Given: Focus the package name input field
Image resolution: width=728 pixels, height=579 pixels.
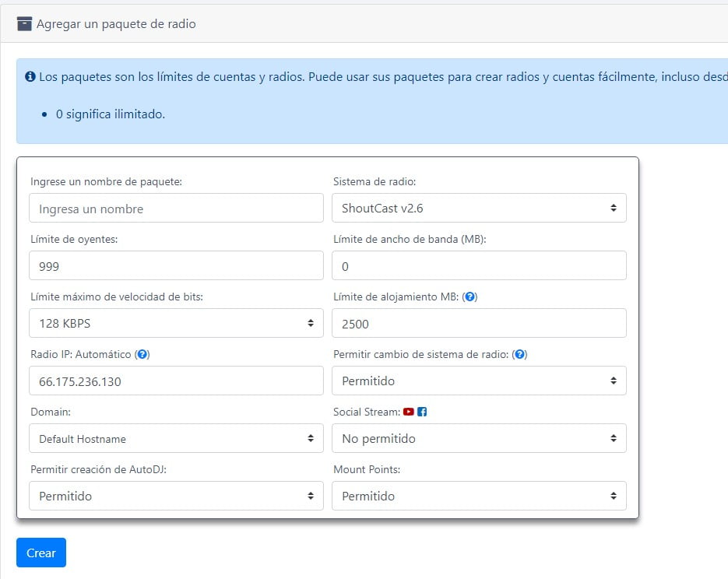Looking at the screenshot, I should (x=176, y=208).
